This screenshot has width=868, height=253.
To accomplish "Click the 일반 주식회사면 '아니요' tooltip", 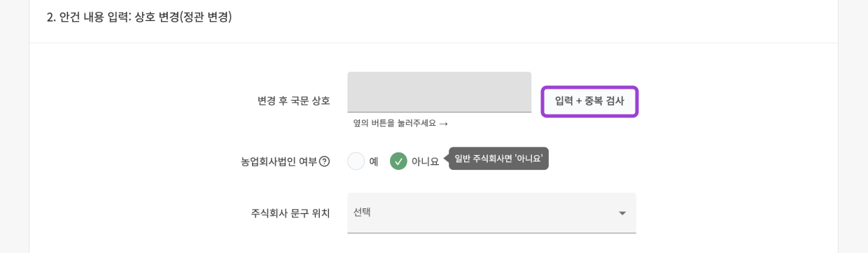I will (498, 159).
